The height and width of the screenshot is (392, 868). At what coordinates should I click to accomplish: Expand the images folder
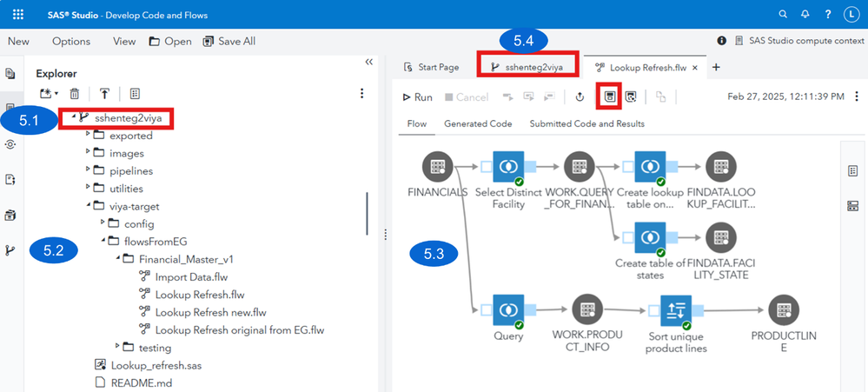(x=87, y=152)
